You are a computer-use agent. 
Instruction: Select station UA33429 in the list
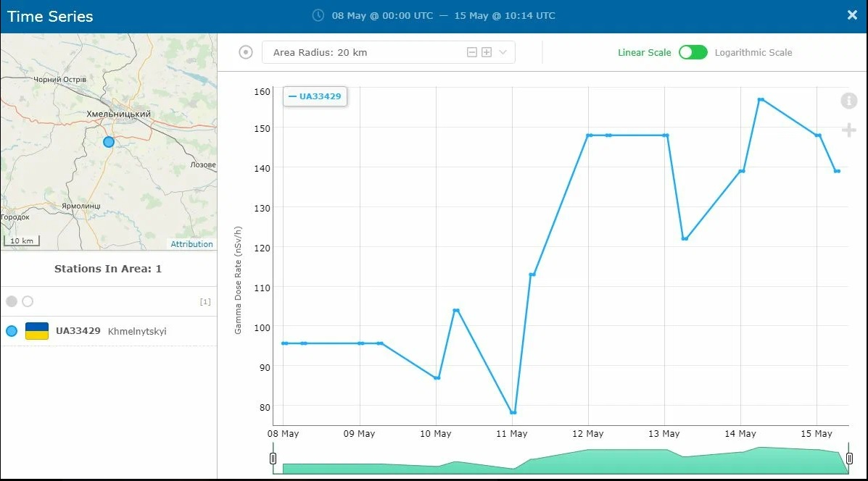coord(109,331)
